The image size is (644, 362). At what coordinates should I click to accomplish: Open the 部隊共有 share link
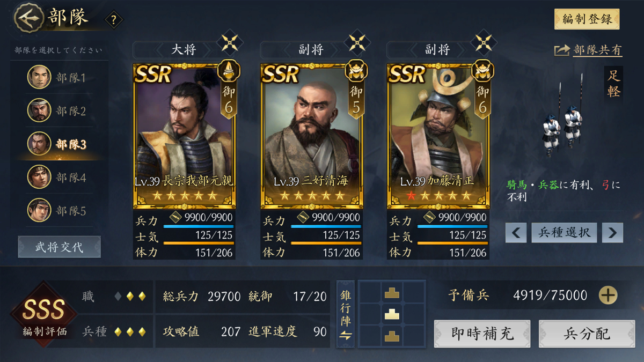pyautogui.click(x=588, y=50)
